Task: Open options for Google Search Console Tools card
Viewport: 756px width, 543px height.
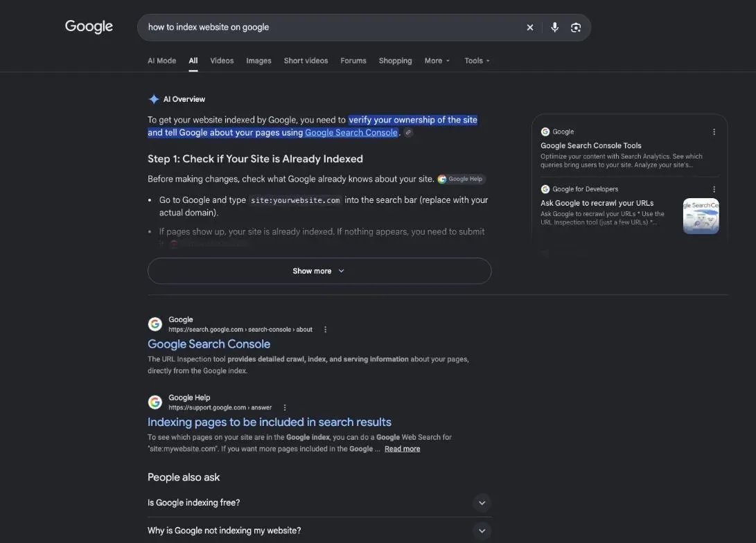Action: coord(714,132)
